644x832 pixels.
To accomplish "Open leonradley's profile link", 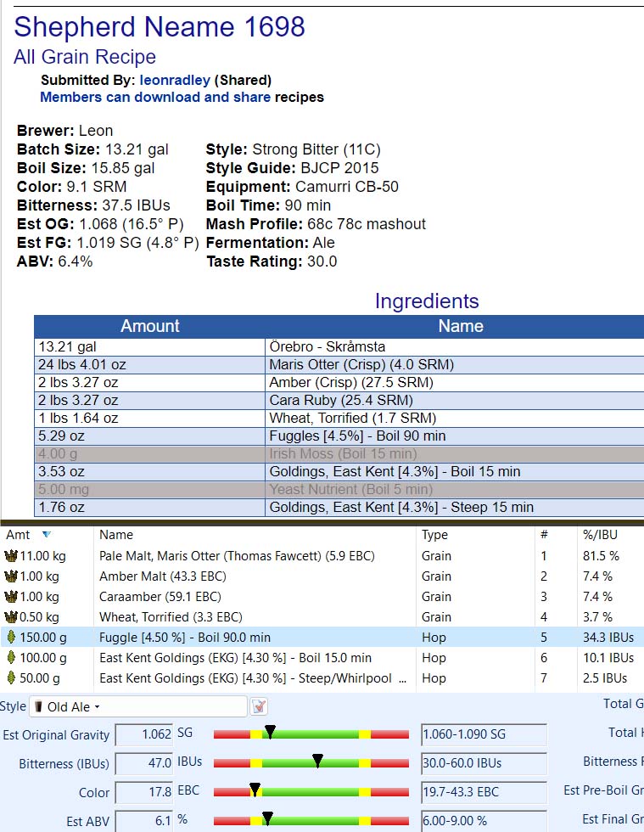I will [x=175, y=80].
